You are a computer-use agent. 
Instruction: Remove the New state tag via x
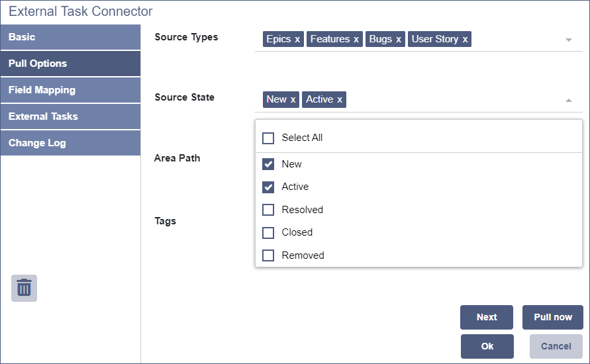point(293,100)
